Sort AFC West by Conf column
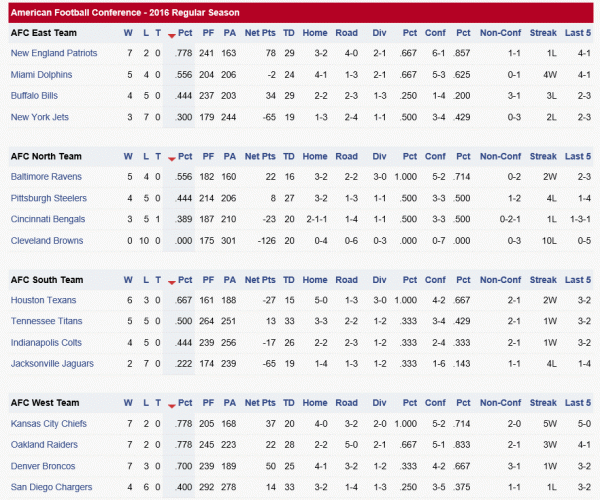This screenshot has height=500, width=600. [x=435, y=403]
